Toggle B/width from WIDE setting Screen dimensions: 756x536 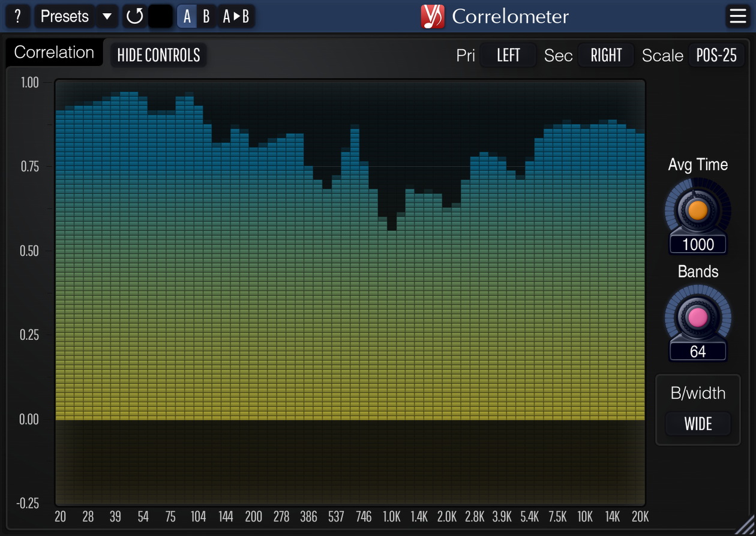698,424
